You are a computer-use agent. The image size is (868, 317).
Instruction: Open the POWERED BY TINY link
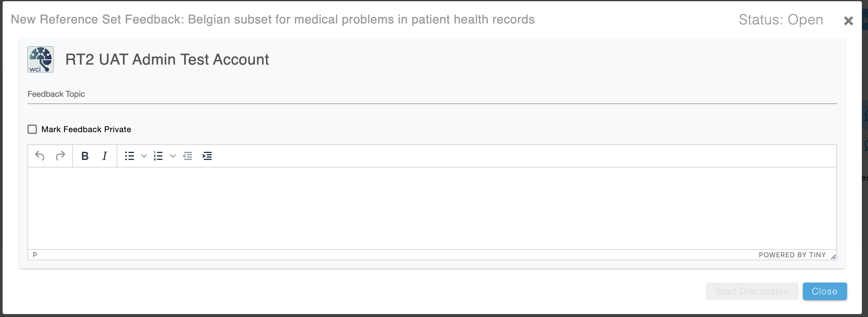792,255
